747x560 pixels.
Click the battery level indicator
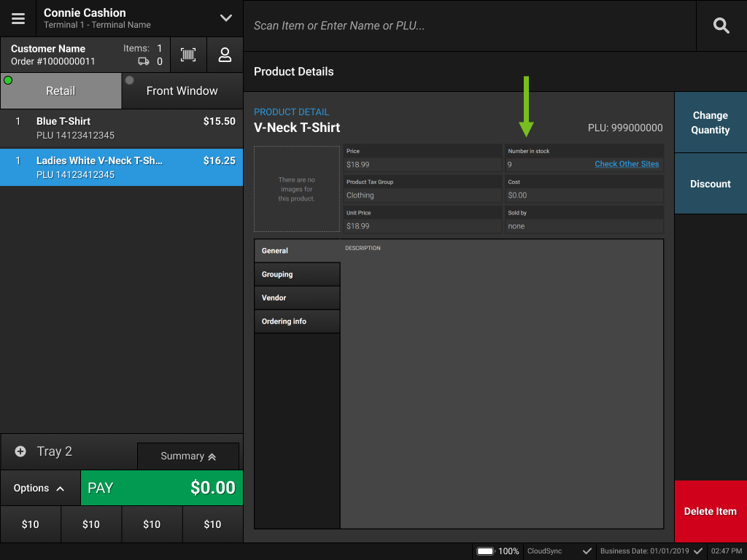pyautogui.click(x=487, y=551)
